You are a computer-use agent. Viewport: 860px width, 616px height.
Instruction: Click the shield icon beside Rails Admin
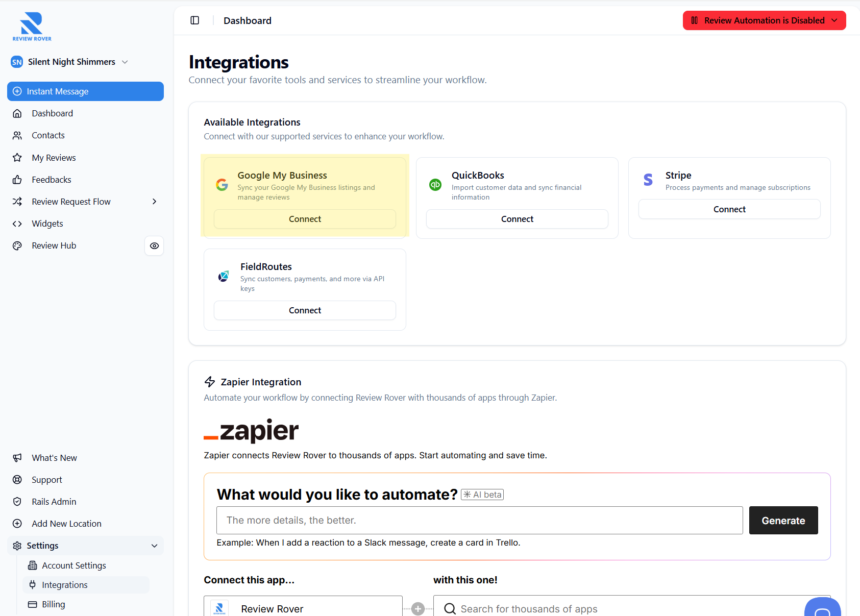click(17, 502)
